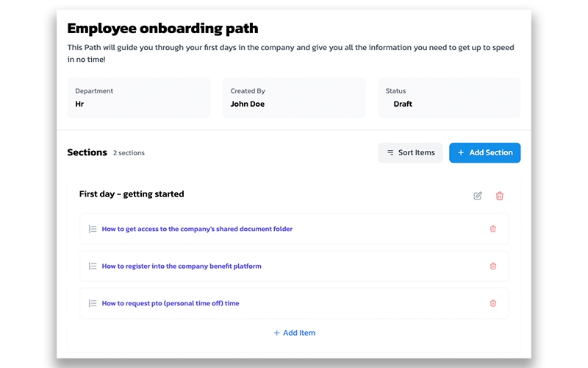Click list icon beside request PTO item
Screen dimensions: 588x368
[x=93, y=303]
